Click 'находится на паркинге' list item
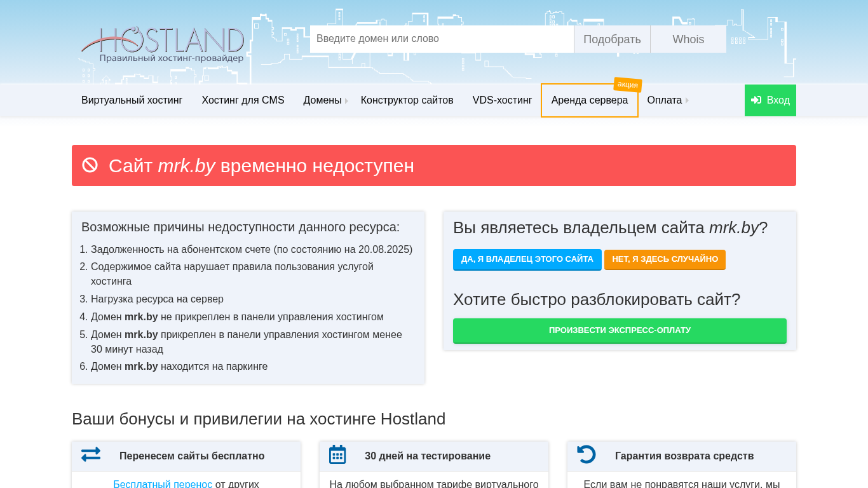The width and height of the screenshot is (868, 488). [179, 367]
